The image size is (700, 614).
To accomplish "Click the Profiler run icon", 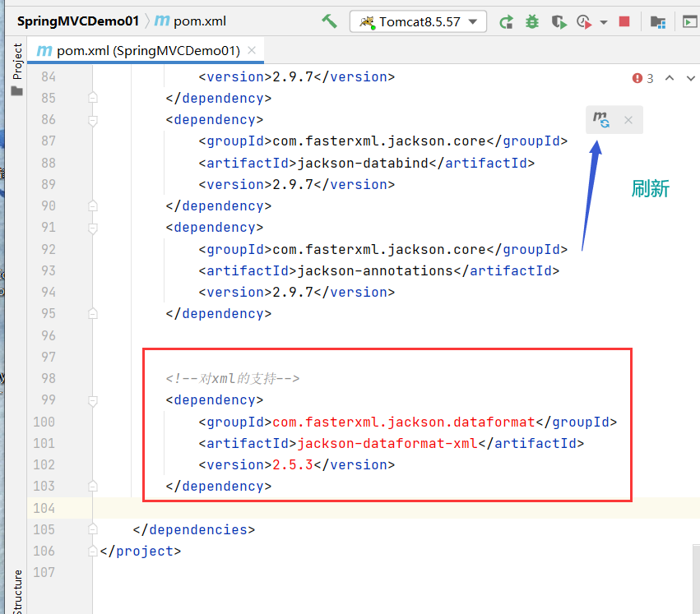I will pos(584,21).
